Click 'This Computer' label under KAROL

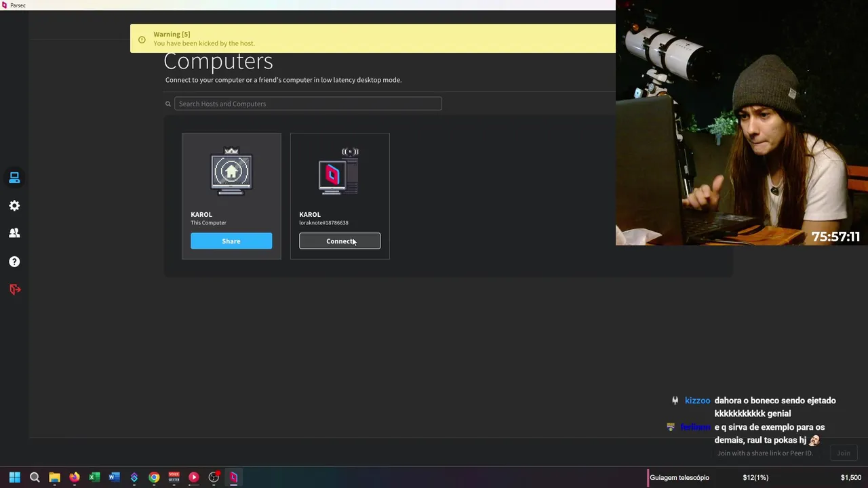pyautogui.click(x=208, y=223)
